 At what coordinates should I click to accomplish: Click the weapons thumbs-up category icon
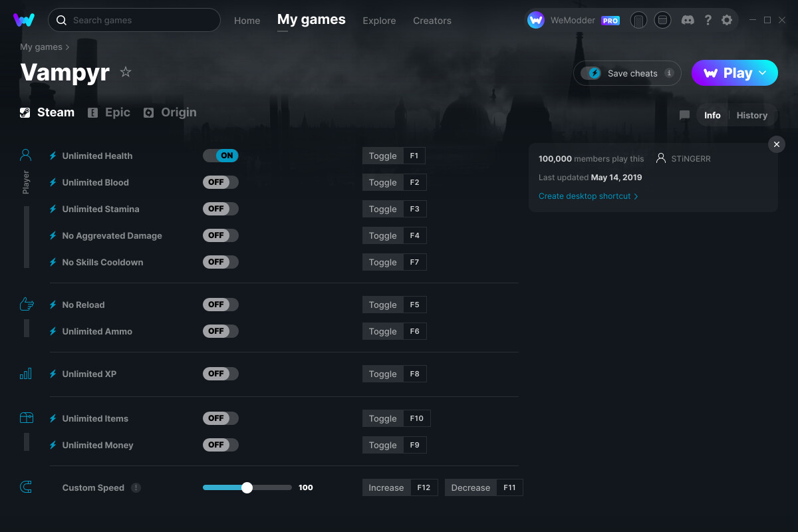point(26,305)
